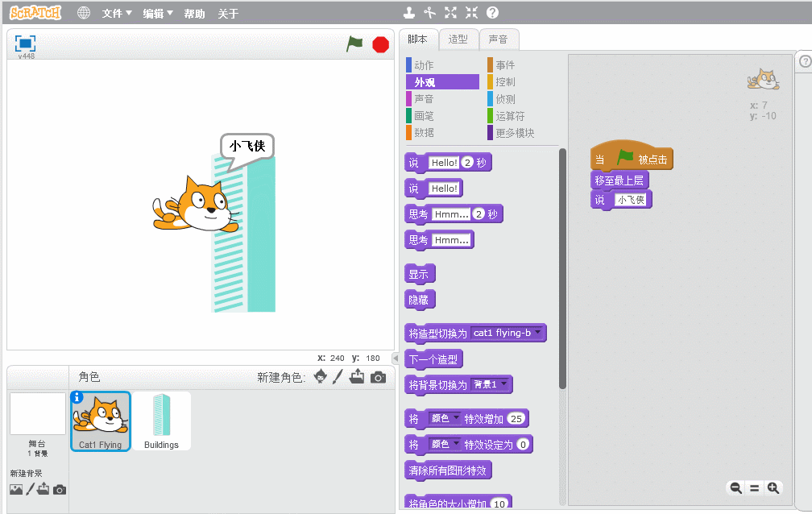Click the block help question-mark tool
The width and height of the screenshot is (812, 514).
tap(492, 12)
